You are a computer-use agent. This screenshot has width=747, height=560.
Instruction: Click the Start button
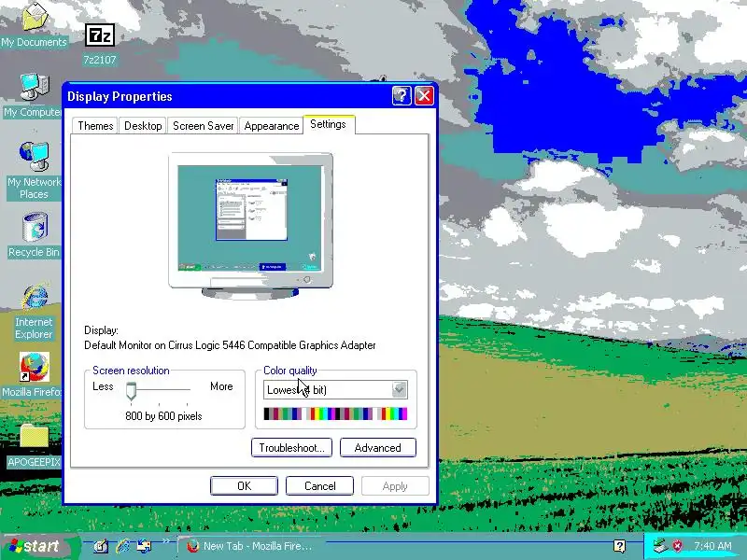(x=39, y=546)
